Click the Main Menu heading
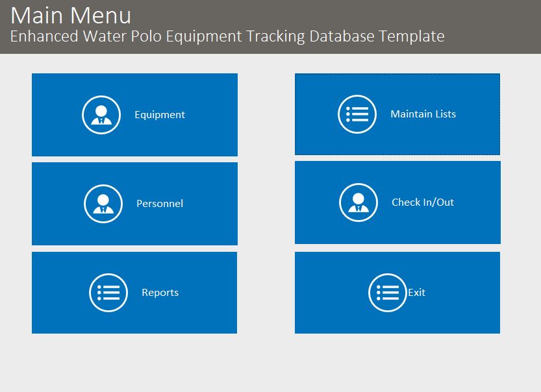 pos(71,16)
